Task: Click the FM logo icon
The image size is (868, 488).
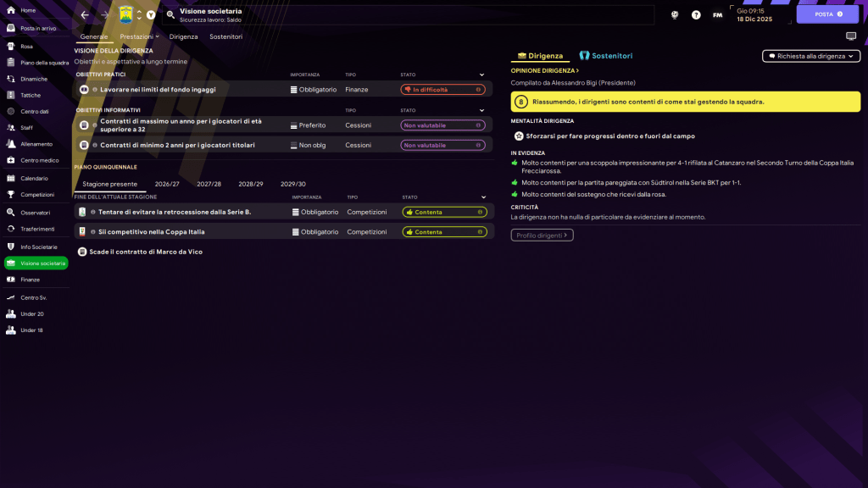Action: [718, 15]
